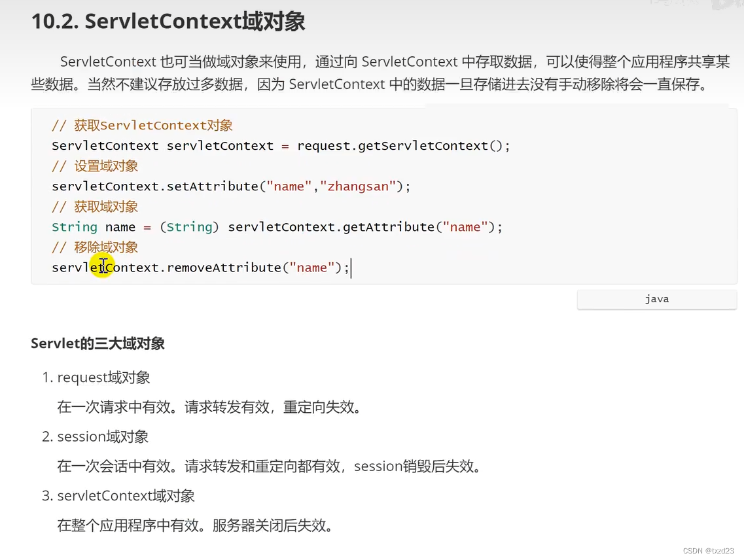Viewport: 744px width, 560px height.
Task: Click the string literal "zhangsan"
Action: (358, 186)
